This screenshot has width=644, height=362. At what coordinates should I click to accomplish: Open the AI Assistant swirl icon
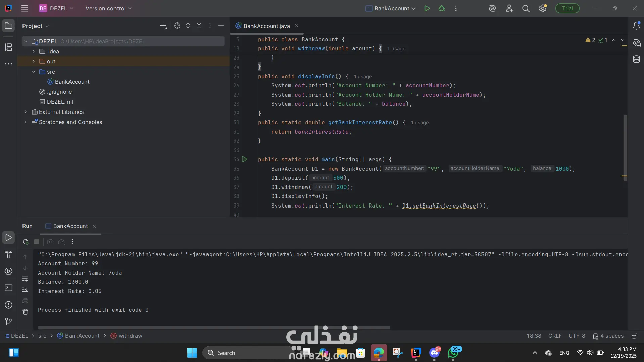coord(492,8)
